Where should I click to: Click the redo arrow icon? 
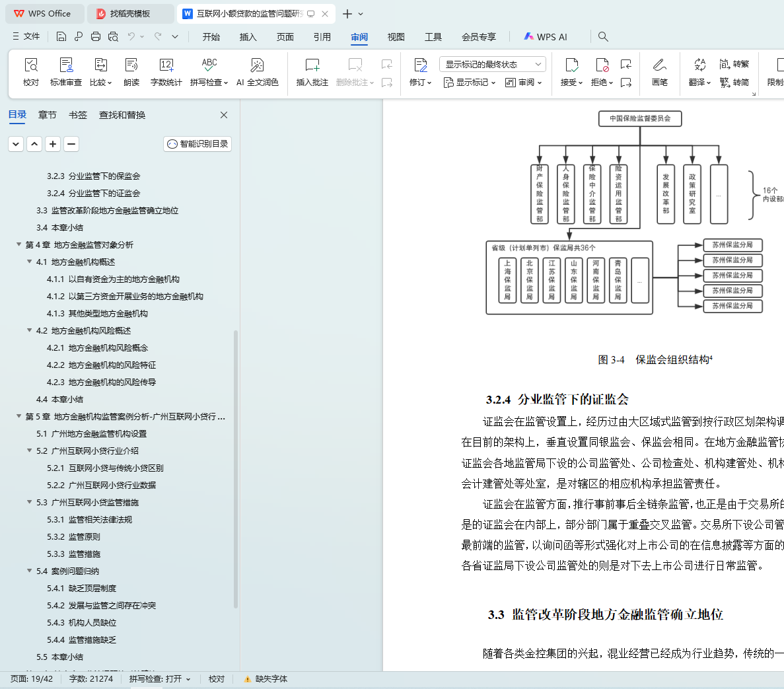[158, 36]
